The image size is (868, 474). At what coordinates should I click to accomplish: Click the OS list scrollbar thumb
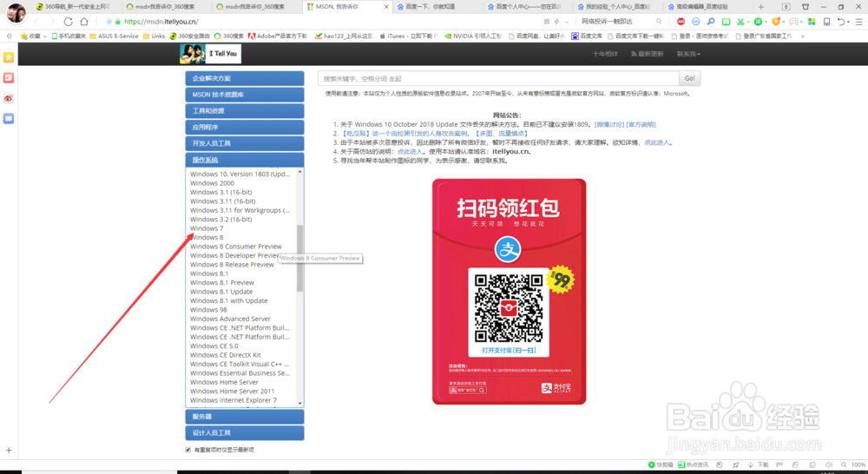click(300, 258)
